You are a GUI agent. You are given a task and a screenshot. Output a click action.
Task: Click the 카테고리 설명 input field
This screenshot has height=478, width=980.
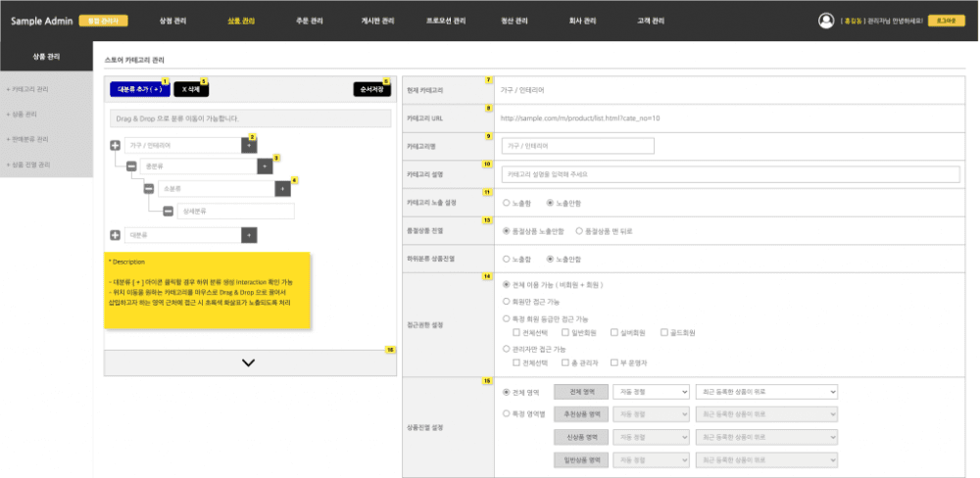pos(729,174)
